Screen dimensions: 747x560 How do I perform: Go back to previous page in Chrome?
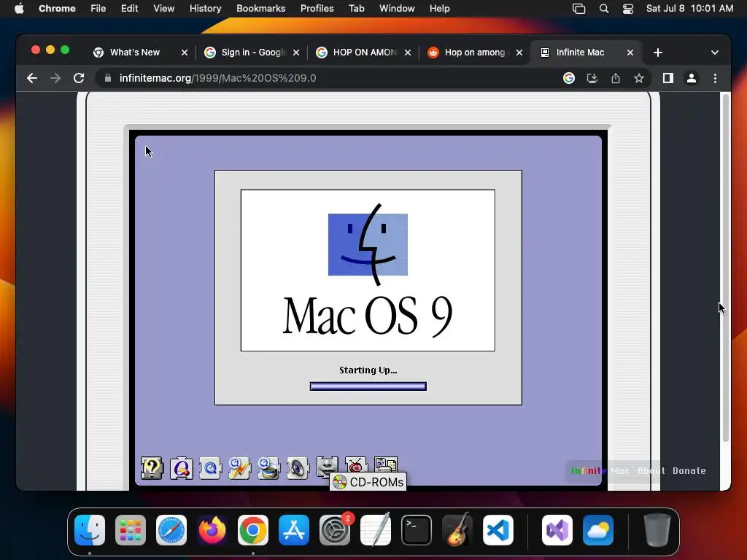[x=32, y=78]
